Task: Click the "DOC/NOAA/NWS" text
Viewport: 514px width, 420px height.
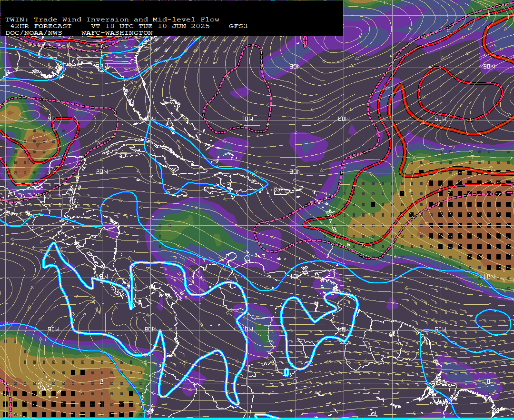Action: [x=34, y=33]
